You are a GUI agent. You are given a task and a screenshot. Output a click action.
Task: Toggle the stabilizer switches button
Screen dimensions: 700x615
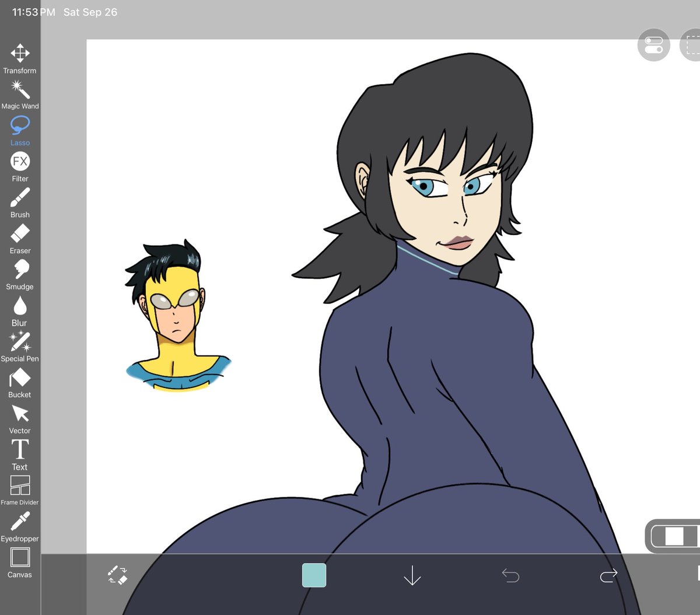click(x=654, y=45)
